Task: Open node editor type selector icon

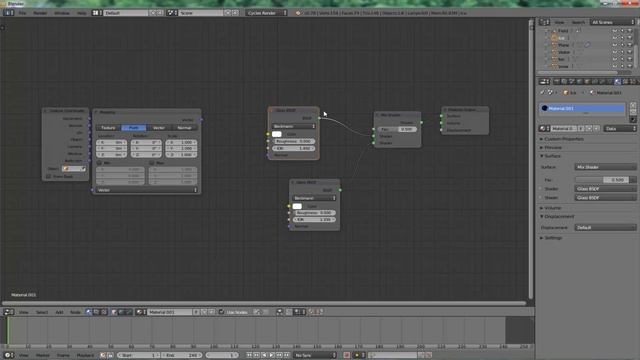Action: 8,312
